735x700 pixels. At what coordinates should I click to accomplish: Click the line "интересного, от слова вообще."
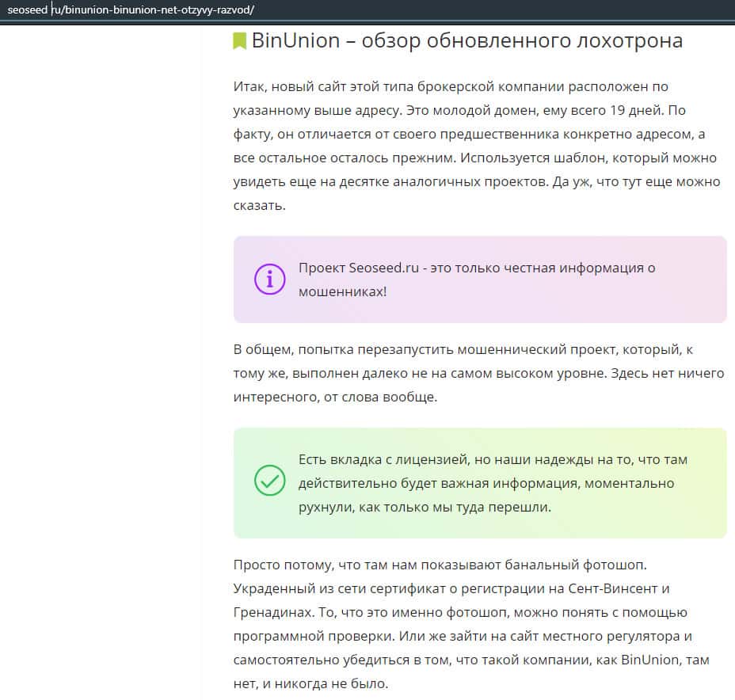[x=335, y=397]
